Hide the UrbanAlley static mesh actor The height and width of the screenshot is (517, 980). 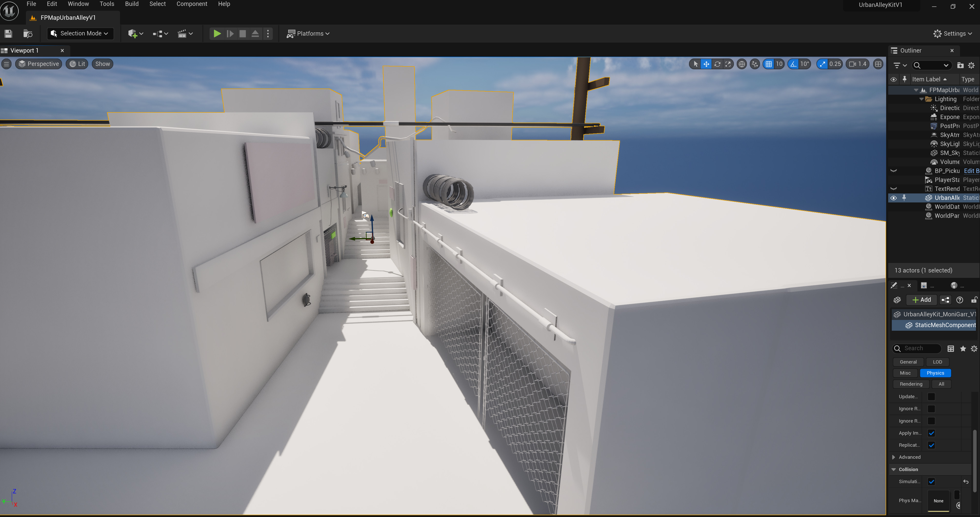pyautogui.click(x=894, y=198)
